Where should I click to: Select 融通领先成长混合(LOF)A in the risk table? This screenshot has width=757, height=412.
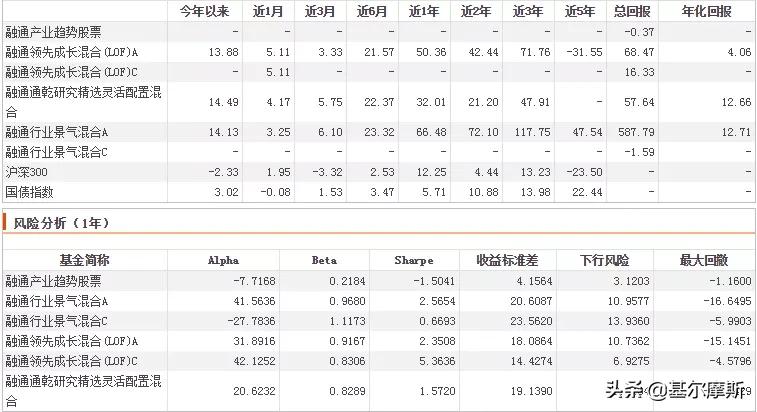coord(71,341)
